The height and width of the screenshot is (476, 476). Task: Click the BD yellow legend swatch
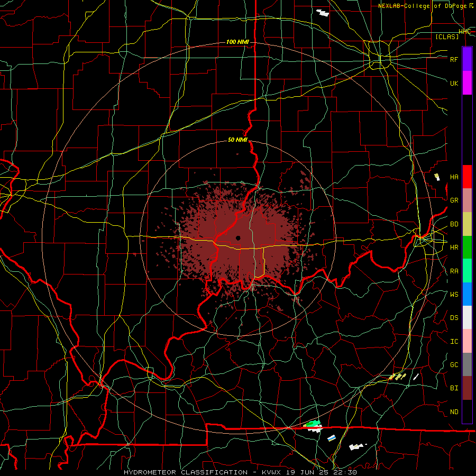(x=467, y=224)
